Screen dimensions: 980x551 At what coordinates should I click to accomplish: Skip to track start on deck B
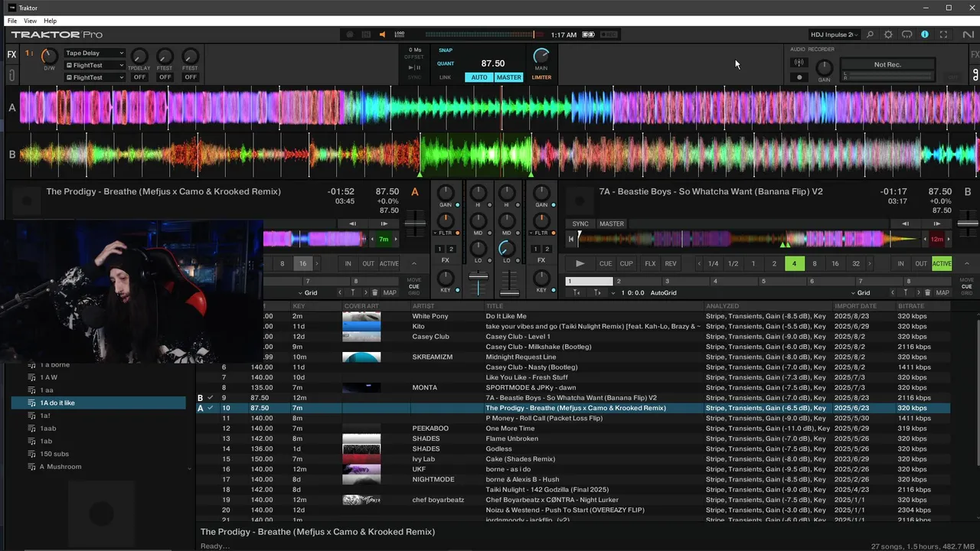[570, 239]
